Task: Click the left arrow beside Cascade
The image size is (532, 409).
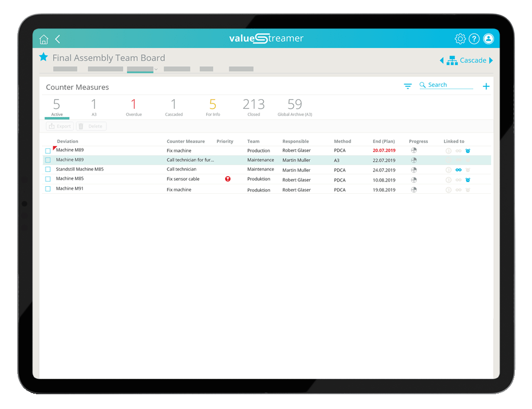Action: 442,60
